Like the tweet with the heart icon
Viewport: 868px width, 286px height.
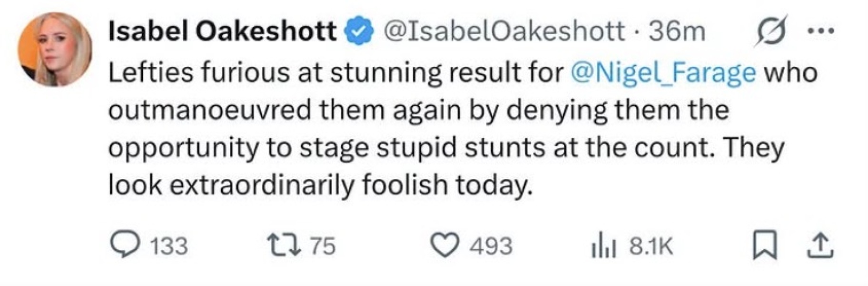coord(444,245)
